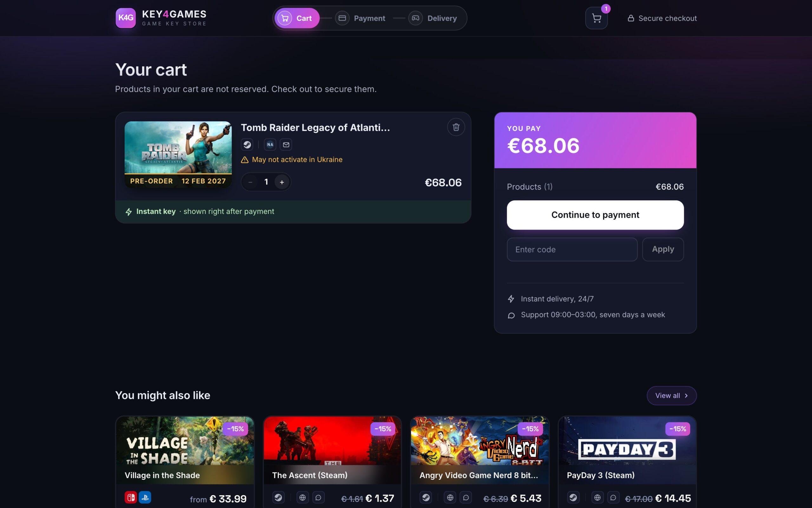Screen dimensions: 812x508
Task: Click 'Instant delivery, 24/7' text
Action: (x=557, y=299)
